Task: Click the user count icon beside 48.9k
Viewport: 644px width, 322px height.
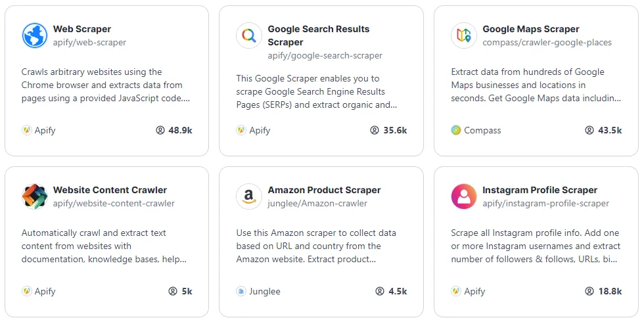Action: click(160, 130)
